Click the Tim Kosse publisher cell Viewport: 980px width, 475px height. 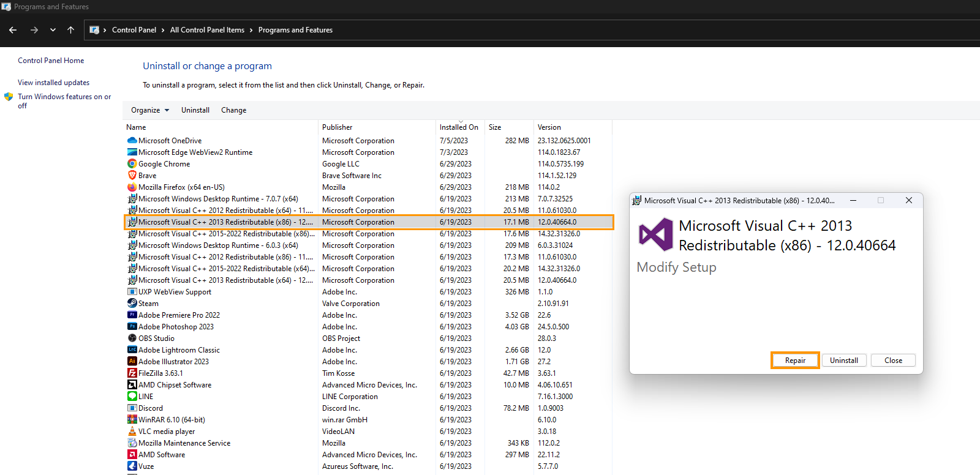click(x=338, y=373)
